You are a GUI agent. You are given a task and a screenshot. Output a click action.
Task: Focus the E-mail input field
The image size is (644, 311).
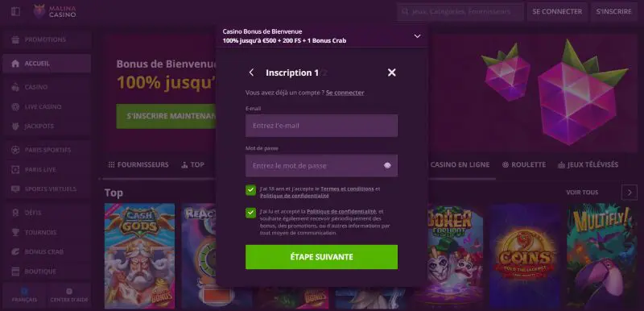click(321, 126)
